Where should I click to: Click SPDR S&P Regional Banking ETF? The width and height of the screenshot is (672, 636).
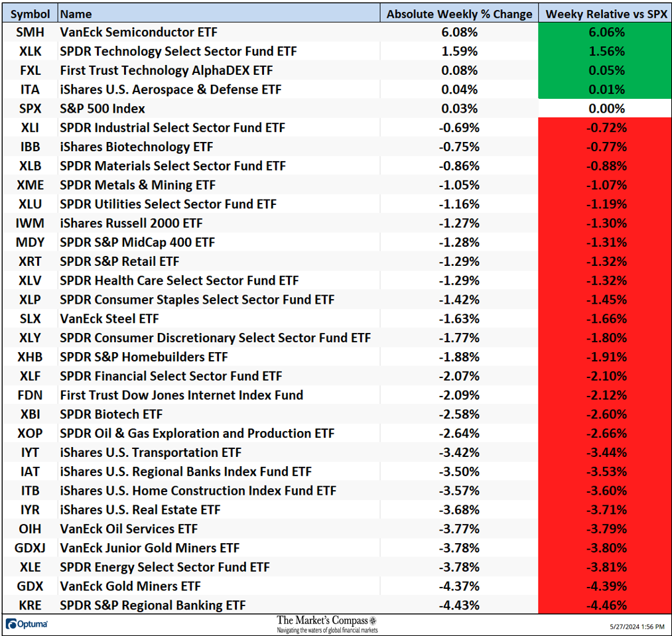[153, 605]
